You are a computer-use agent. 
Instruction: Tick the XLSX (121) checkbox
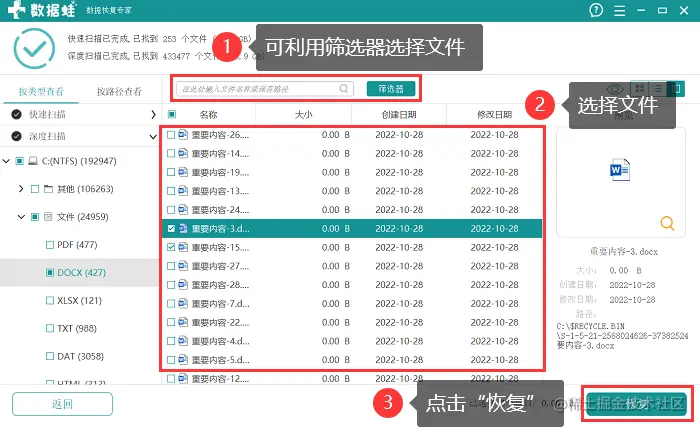click(50, 301)
